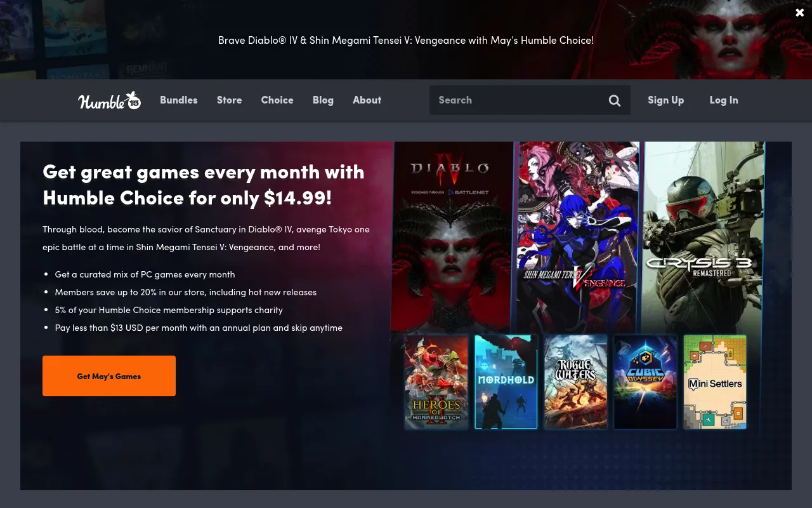Open the Store menu
Viewport: 812px width, 508px height.
coord(229,100)
